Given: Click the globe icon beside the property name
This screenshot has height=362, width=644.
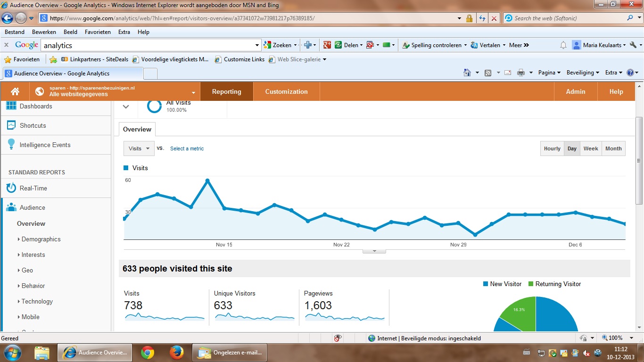Looking at the screenshot, I should 40,91.
